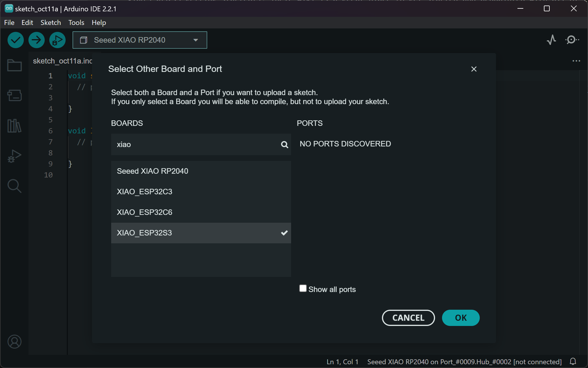Open the Debug sidebar panel

15,156
